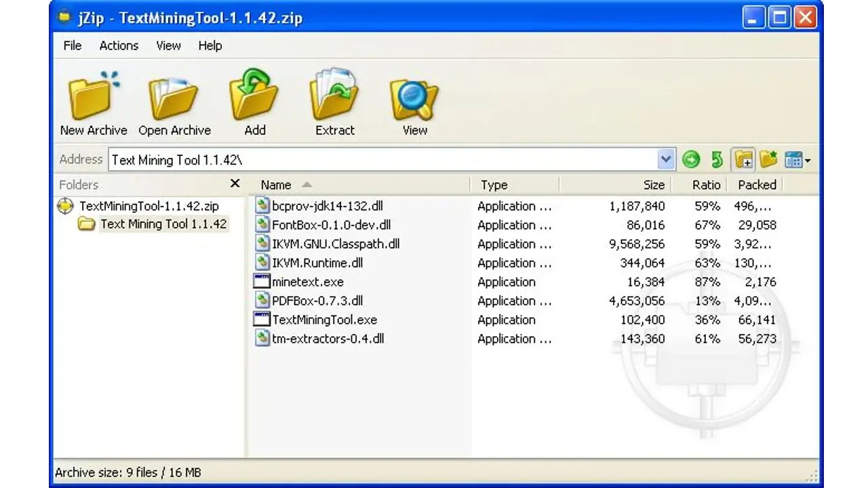Select TextMiningTool-1.1.42.zip in the folder tree

tap(149, 206)
